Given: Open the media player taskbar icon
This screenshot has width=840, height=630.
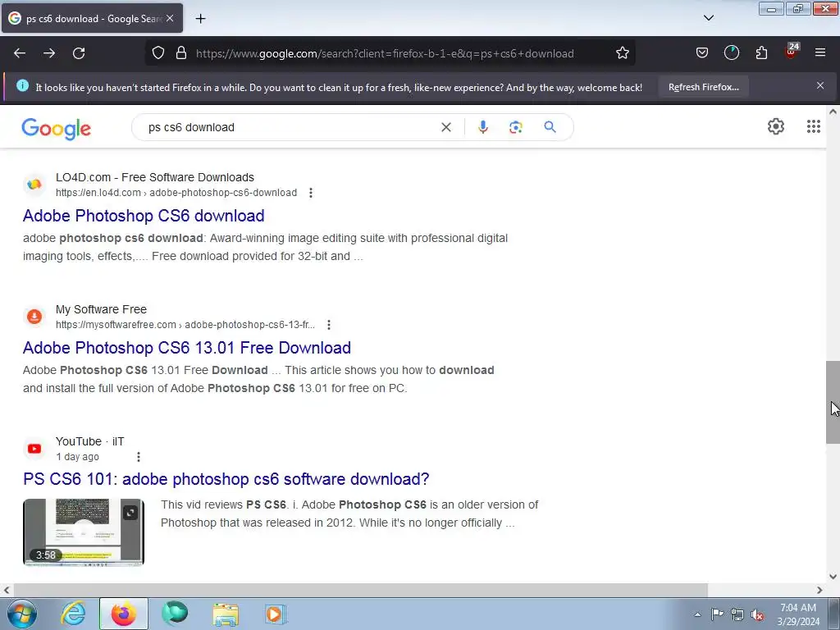Looking at the screenshot, I should [276, 614].
